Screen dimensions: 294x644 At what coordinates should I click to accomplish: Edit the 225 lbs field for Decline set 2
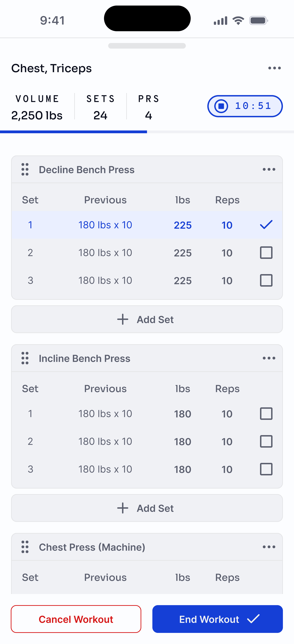(x=183, y=253)
